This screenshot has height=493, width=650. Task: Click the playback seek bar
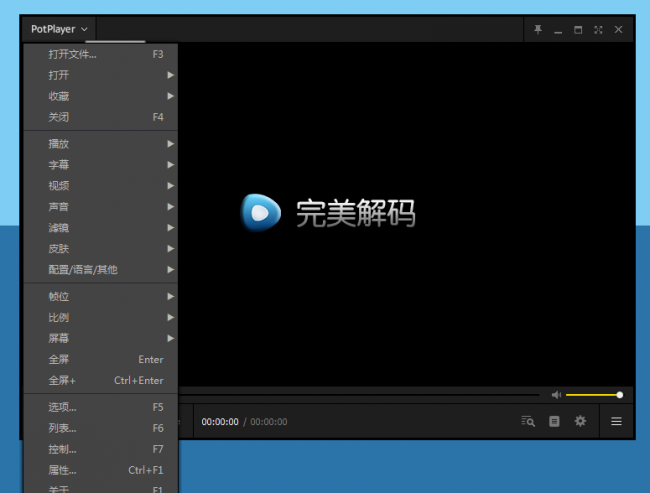click(x=359, y=394)
